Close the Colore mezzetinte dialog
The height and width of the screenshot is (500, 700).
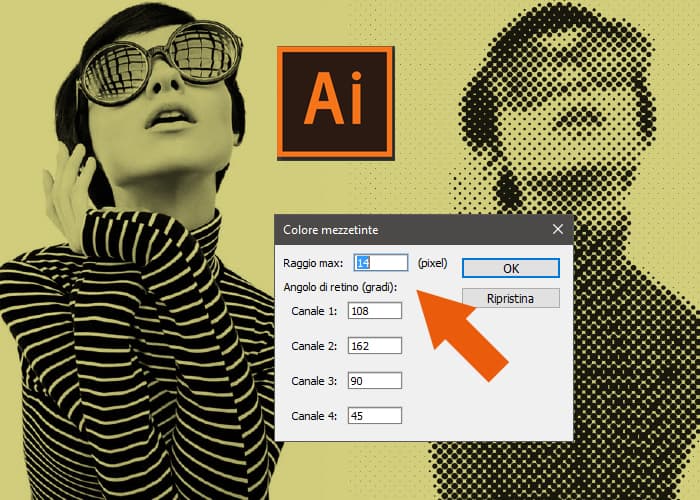558,229
